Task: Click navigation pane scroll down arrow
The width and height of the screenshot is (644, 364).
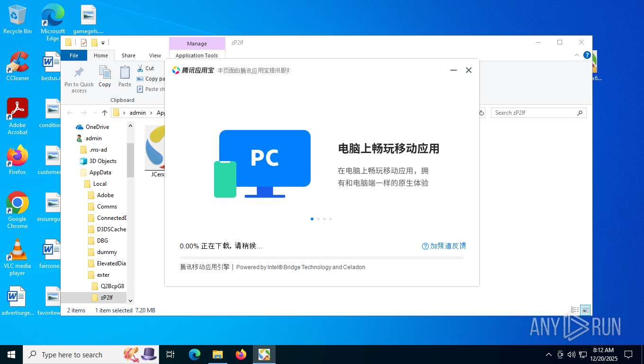Action: point(131,300)
